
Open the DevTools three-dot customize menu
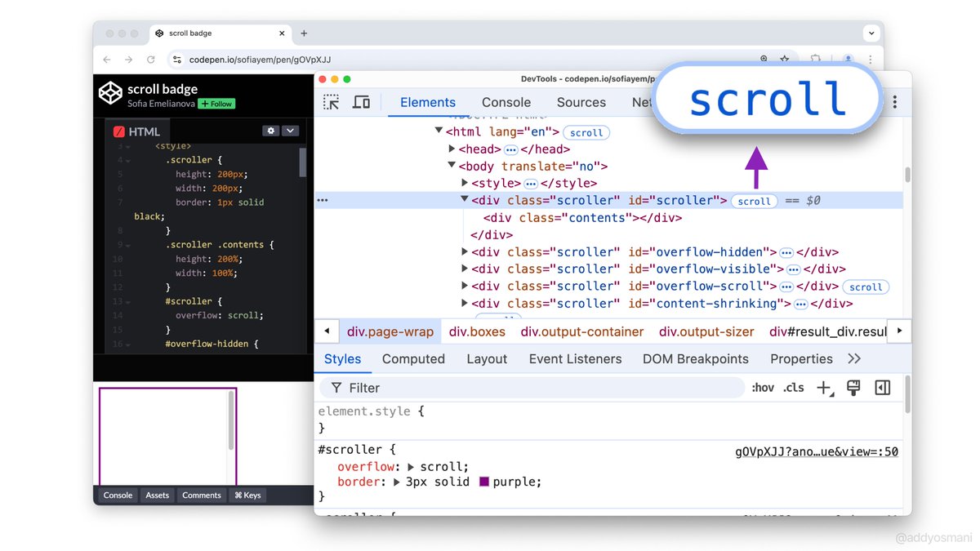pyautogui.click(x=895, y=102)
